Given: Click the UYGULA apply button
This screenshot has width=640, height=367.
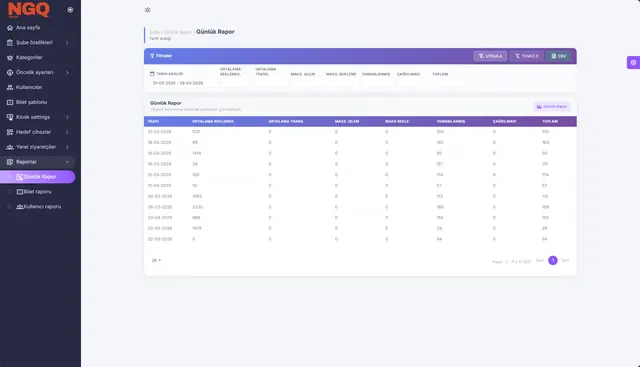Looking at the screenshot, I should tap(490, 56).
